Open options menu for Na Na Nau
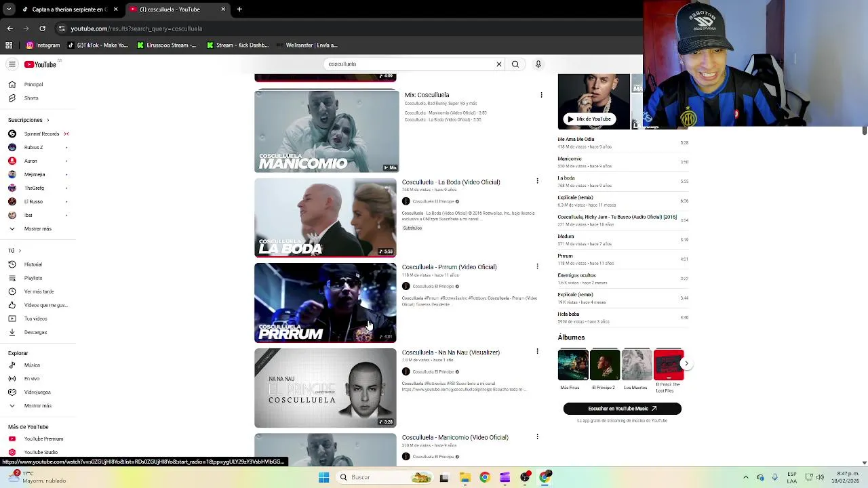Viewport: 868px width, 488px height. point(537,351)
